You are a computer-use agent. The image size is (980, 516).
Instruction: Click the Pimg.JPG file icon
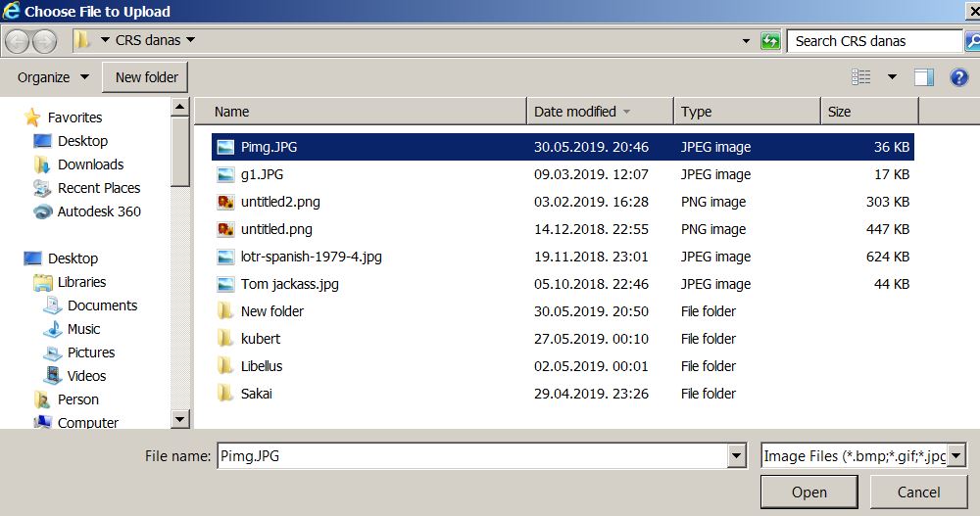pyautogui.click(x=225, y=147)
